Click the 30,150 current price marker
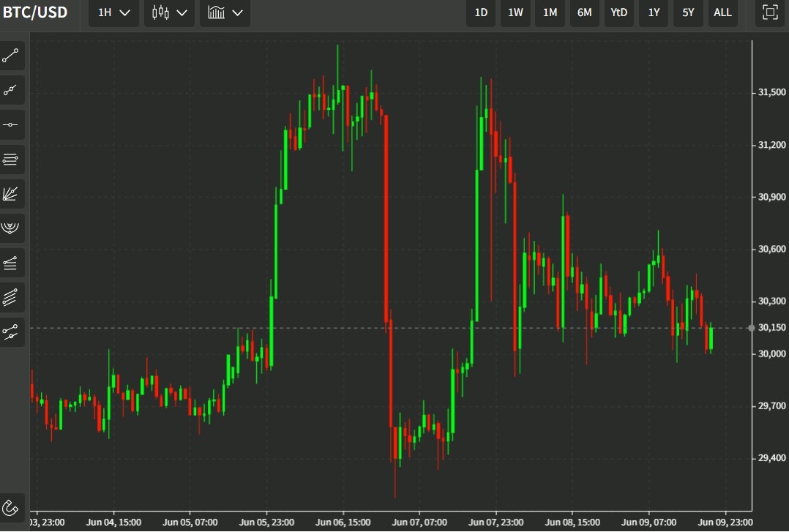789x532 pixels. (x=772, y=328)
